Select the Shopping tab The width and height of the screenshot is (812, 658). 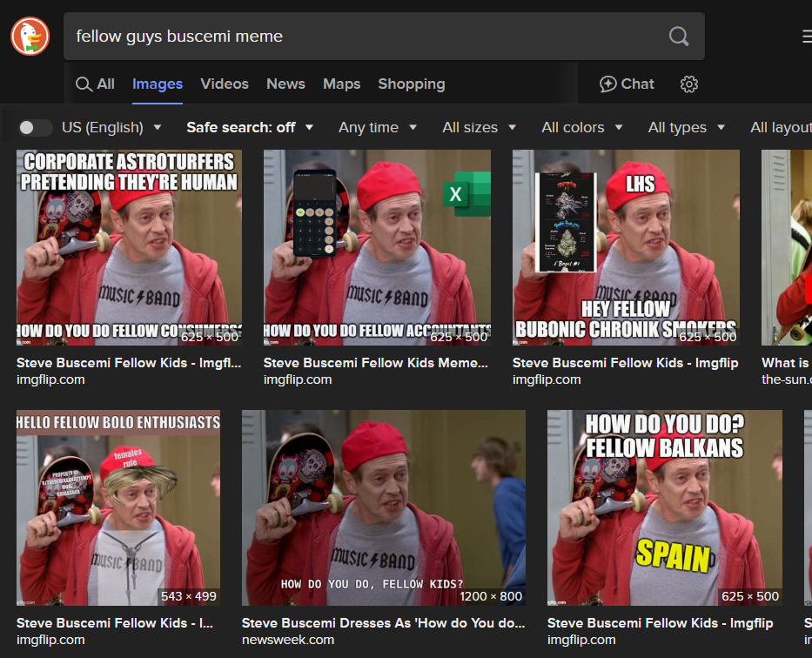[x=411, y=84]
